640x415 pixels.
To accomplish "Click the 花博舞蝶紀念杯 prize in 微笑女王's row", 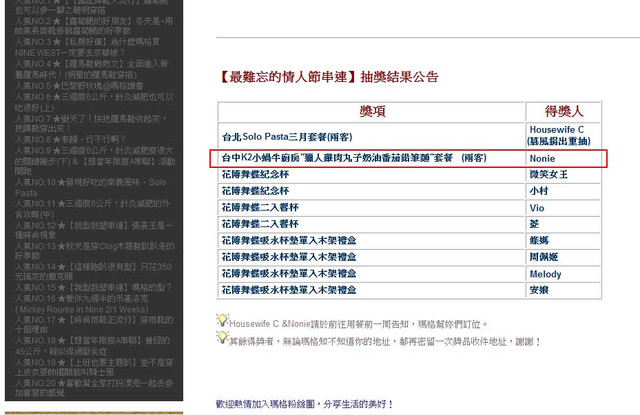I will 371,174.
